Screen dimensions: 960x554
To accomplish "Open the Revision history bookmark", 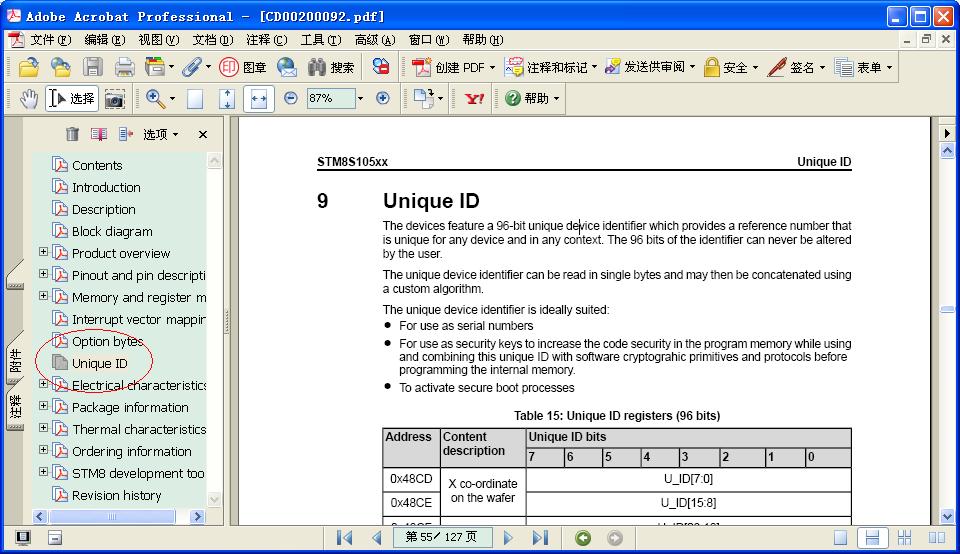I will click(x=116, y=495).
